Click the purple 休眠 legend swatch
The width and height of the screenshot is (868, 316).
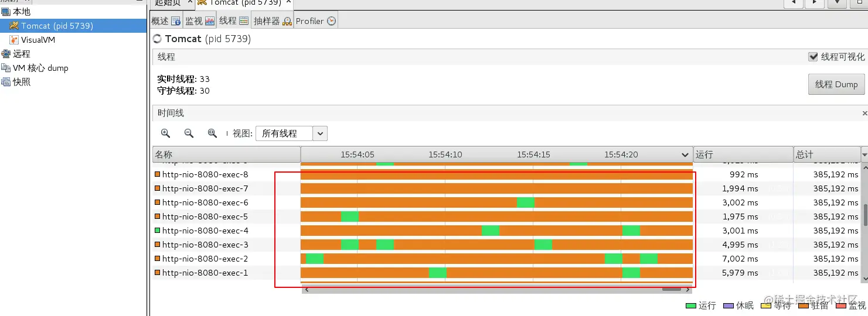(x=729, y=305)
